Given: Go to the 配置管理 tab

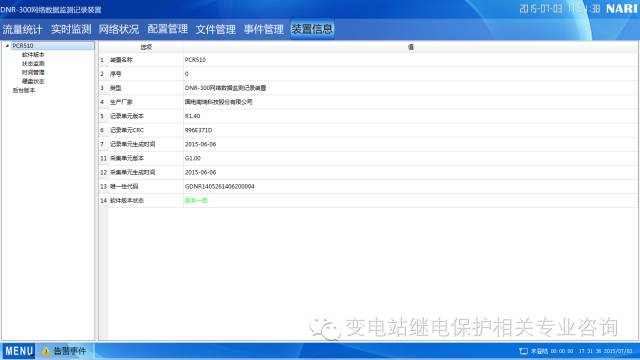Looking at the screenshot, I should point(167,29).
